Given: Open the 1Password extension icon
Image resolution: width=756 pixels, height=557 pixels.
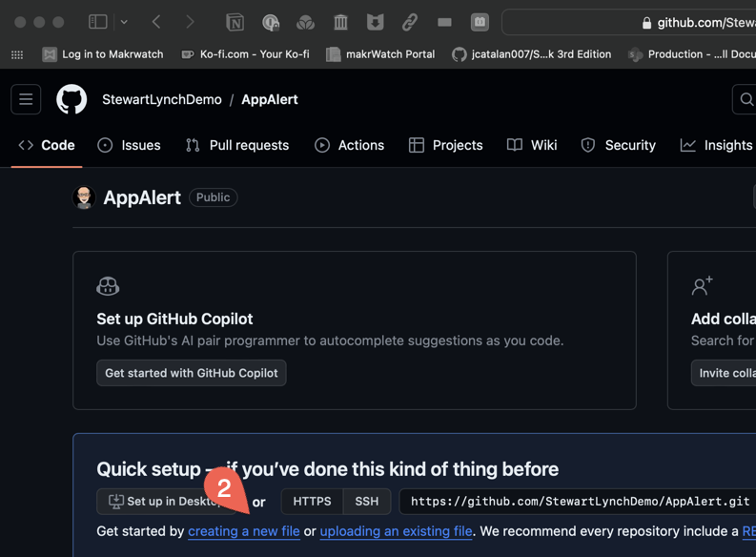Looking at the screenshot, I should tap(271, 22).
